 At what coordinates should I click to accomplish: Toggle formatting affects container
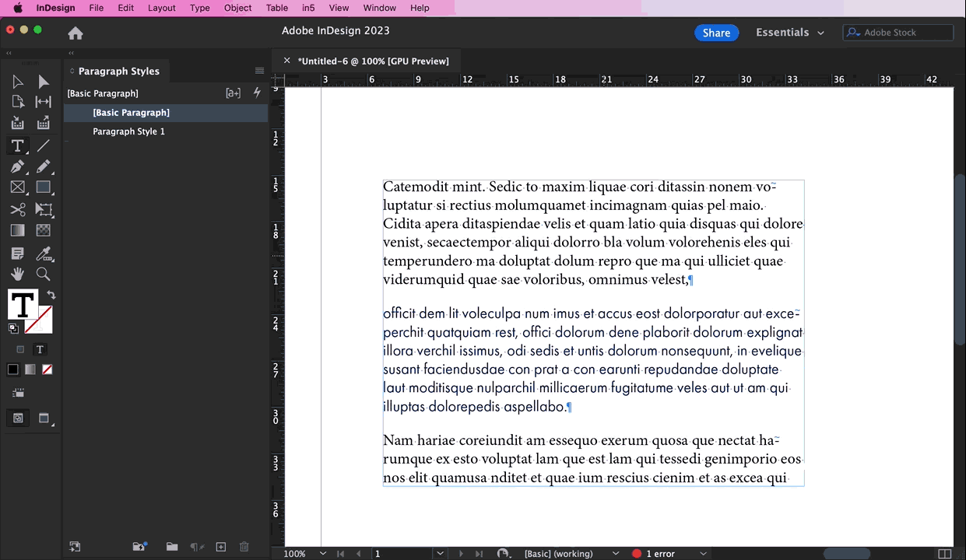[x=20, y=349]
